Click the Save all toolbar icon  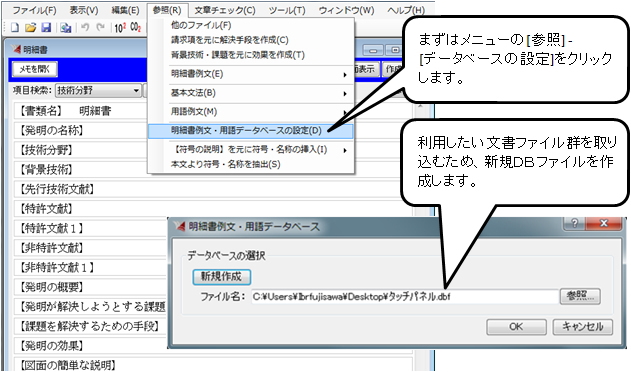click(x=66, y=27)
